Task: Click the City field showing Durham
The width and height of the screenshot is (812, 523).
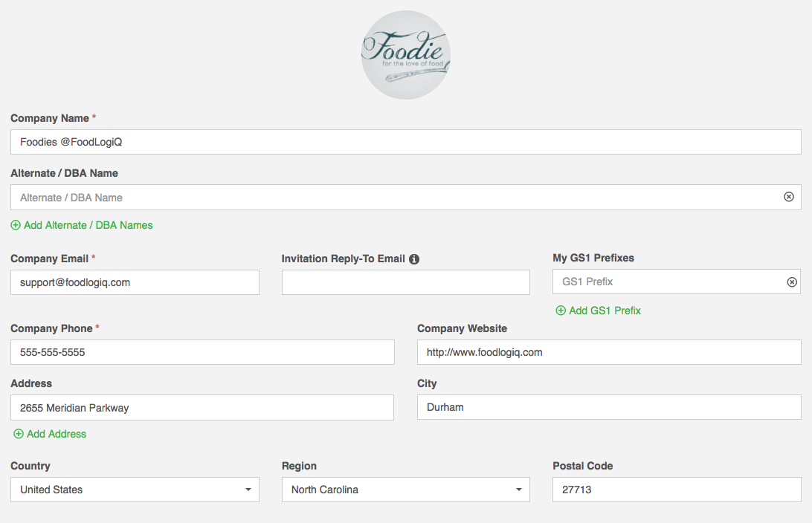Action: (x=609, y=407)
